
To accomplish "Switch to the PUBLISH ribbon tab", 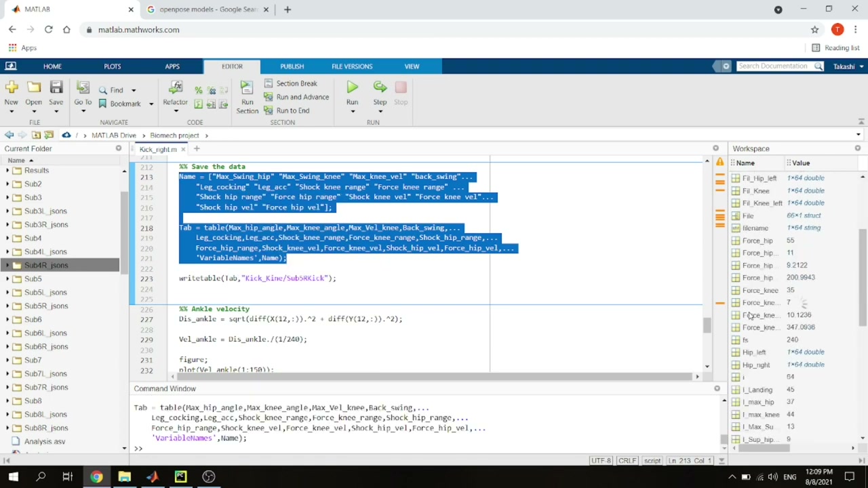I will pos(292,66).
